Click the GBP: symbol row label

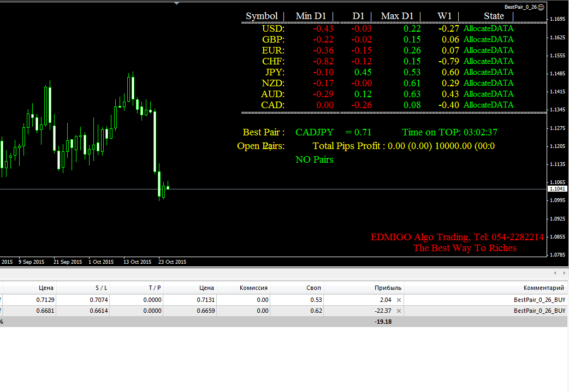click(273, 39)
